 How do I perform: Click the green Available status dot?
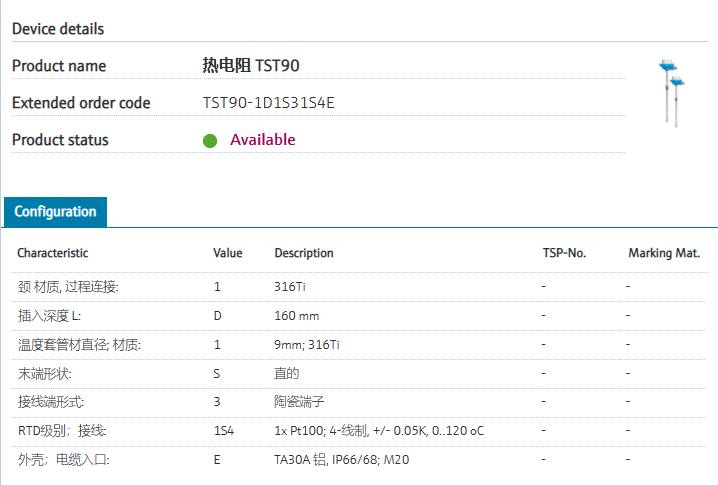pos(210,141)
